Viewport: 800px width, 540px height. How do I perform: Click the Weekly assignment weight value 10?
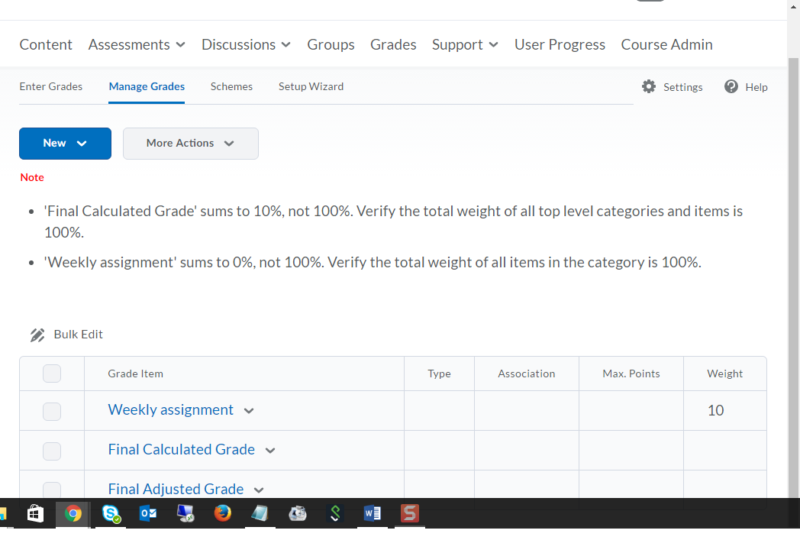point(715,411)
